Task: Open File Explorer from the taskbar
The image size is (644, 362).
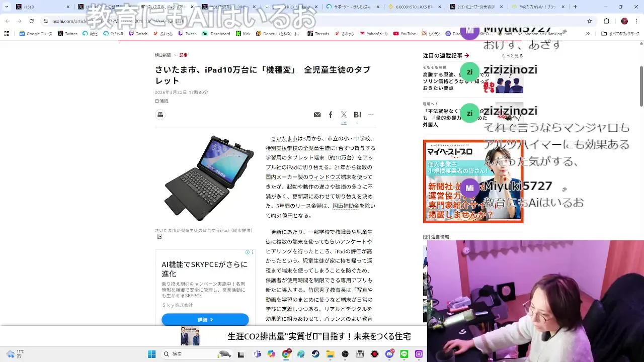Action: pyautogui.click(x=330, y=354)
